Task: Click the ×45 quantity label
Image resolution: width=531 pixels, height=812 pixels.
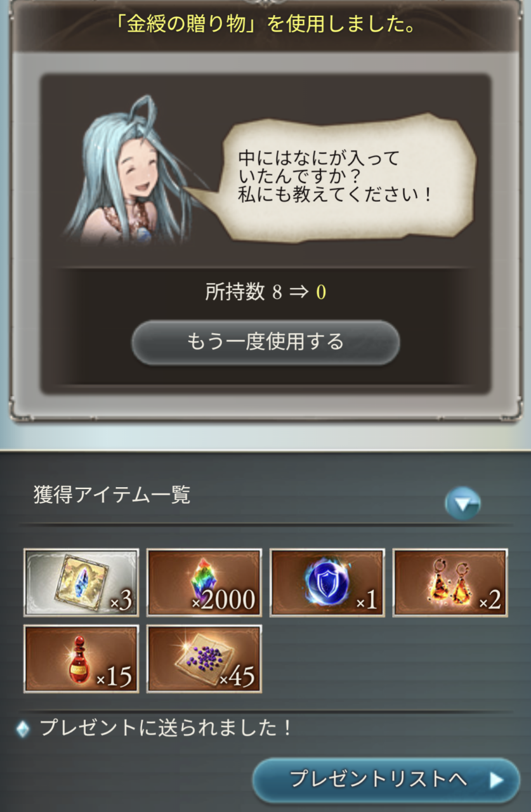Action: tap(237, 678)
